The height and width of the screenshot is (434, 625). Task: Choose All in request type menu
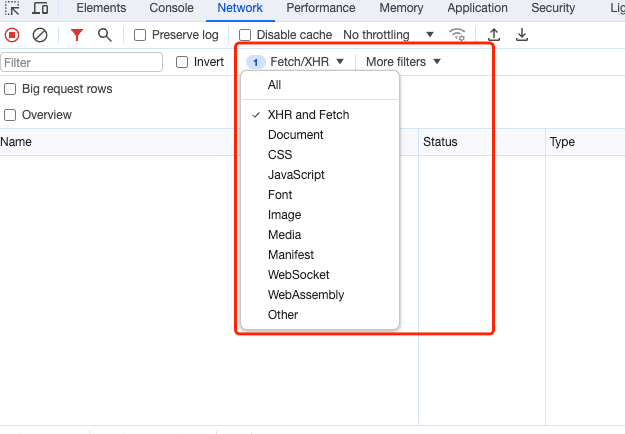pos(320,85)
